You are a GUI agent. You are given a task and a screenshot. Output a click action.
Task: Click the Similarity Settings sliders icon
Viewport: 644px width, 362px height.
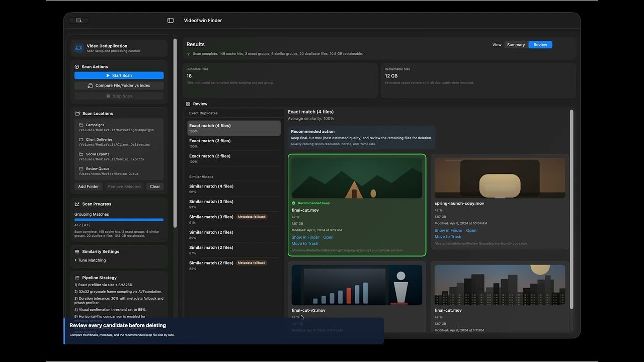coord(77,251)
